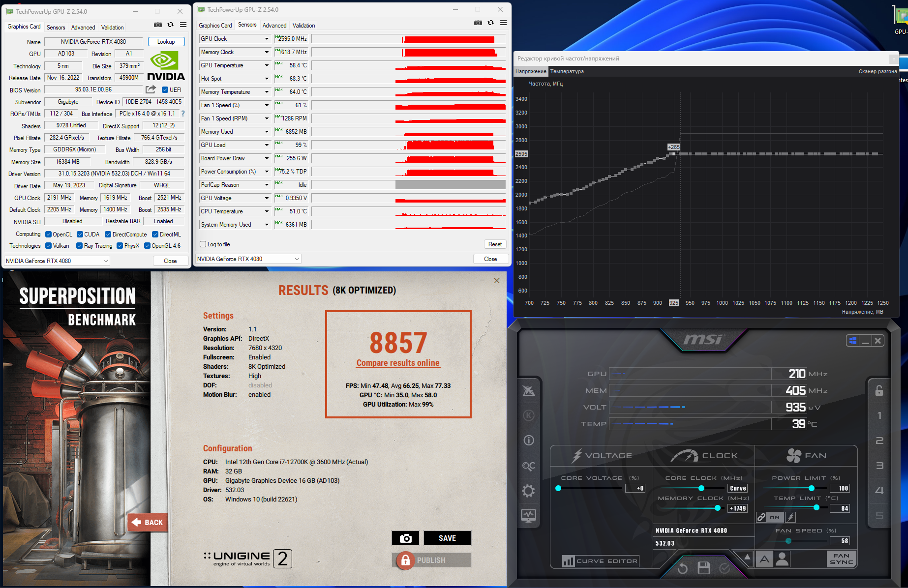
Task: Adjust Core Voltage slider handle
Action: [558, 488]
